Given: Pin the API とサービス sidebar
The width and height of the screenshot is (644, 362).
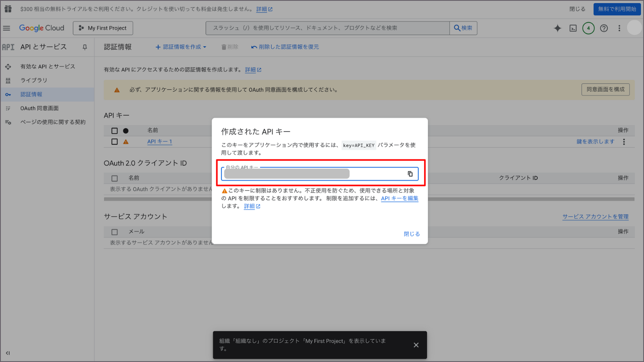Looking at the screenshot, I should pyautogui.click(x=85, y=47).
